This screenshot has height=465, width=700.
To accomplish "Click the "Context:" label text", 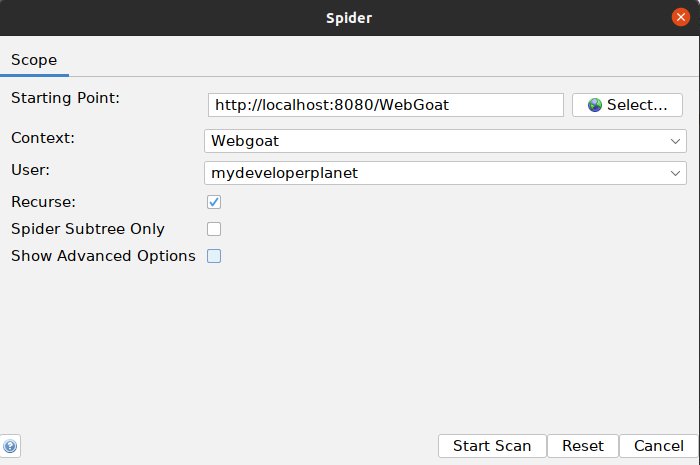I will click(43, 136).
